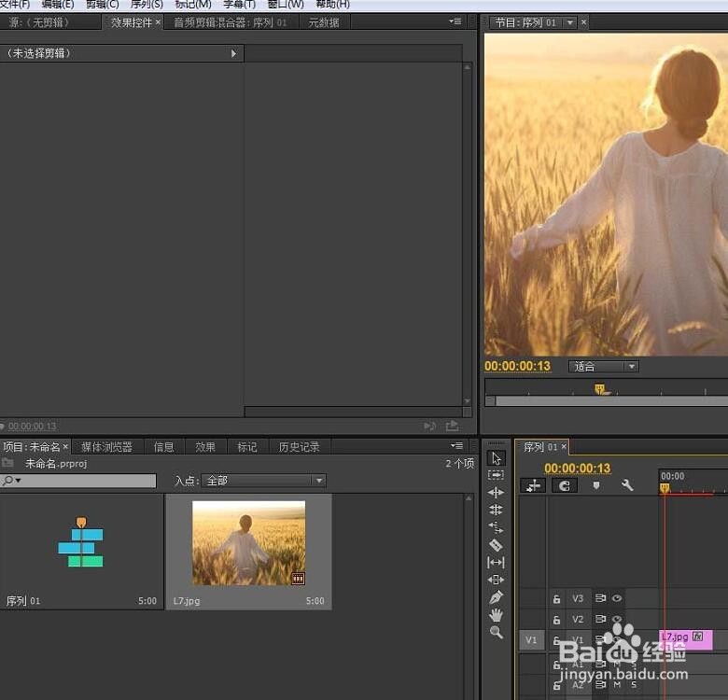Select the Pen tool
The image size is (728, 700).
click(x=496, y=597)
